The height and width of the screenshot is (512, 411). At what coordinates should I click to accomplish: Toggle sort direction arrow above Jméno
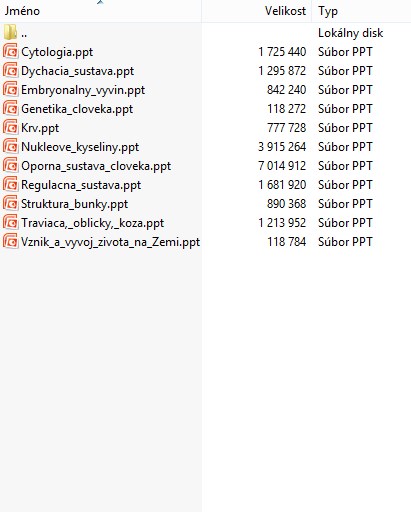(100, 2)
